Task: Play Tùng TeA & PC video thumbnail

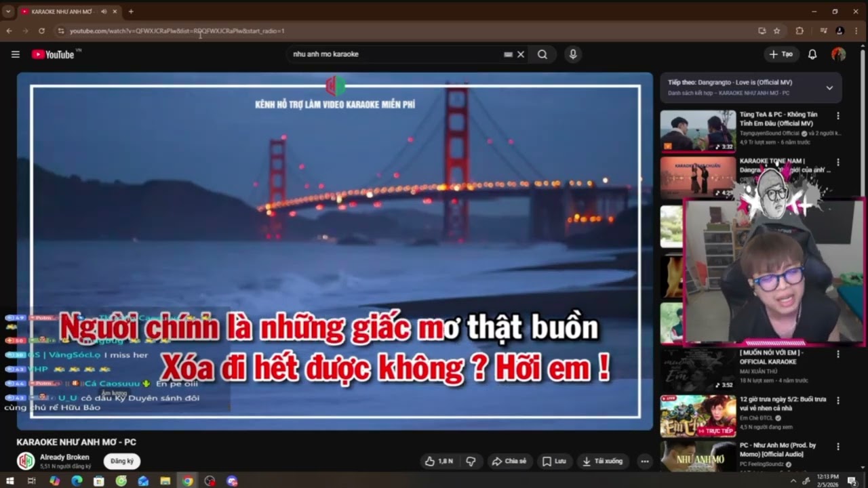Action: click(698, 131)
